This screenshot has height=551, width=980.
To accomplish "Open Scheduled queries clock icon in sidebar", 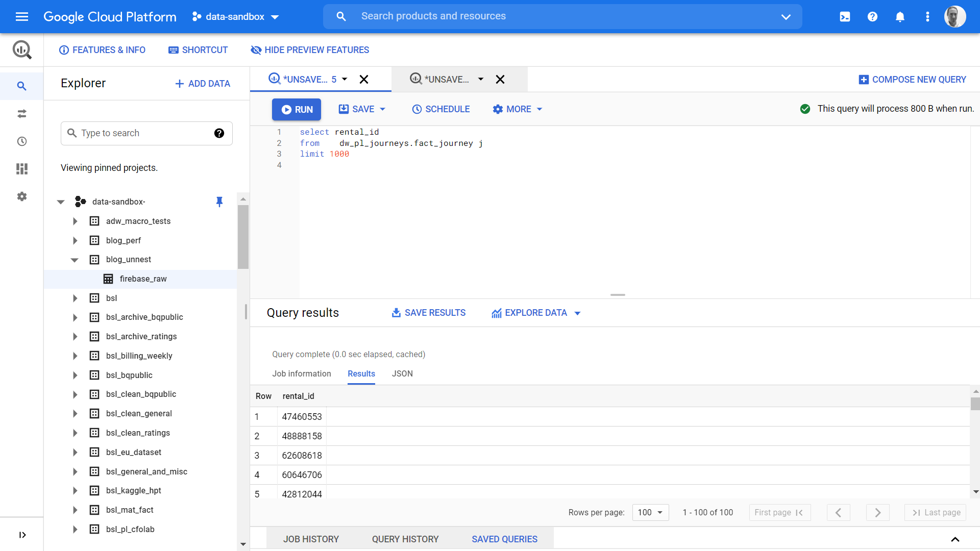I will pyautogui.click(x=22, y=141).
